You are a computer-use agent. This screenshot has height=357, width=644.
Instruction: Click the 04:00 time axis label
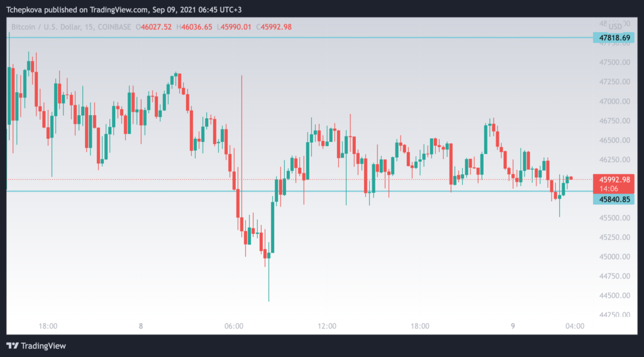pos(575,326)
